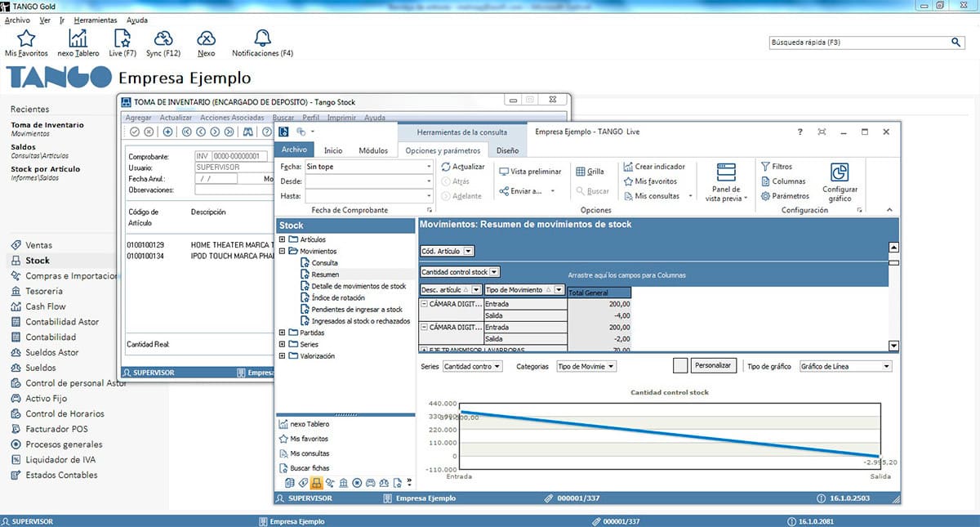Open Buscar fichas in Live left pane
This screenshot has height=527, width=980.
304,468
